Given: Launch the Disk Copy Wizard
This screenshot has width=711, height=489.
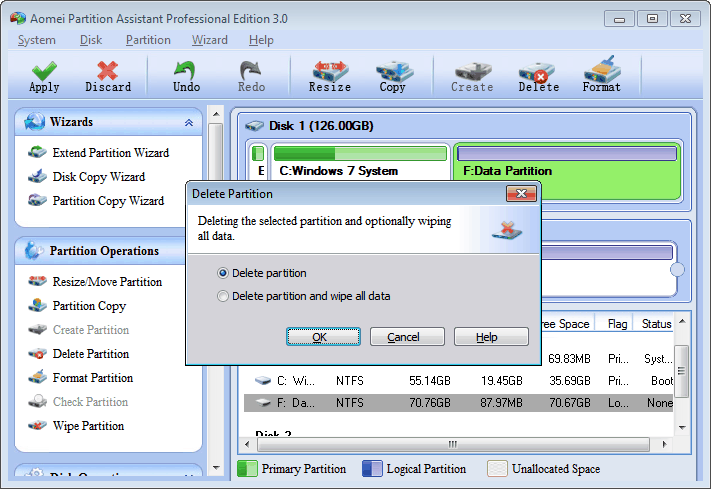Looking at the screenshot, I should 98,177.
